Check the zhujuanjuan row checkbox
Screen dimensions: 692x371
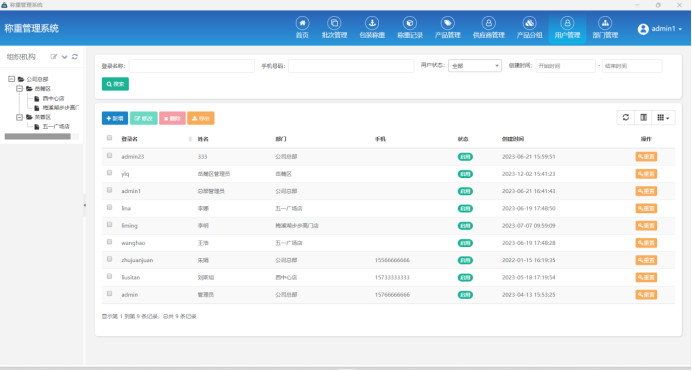point(109,259)
